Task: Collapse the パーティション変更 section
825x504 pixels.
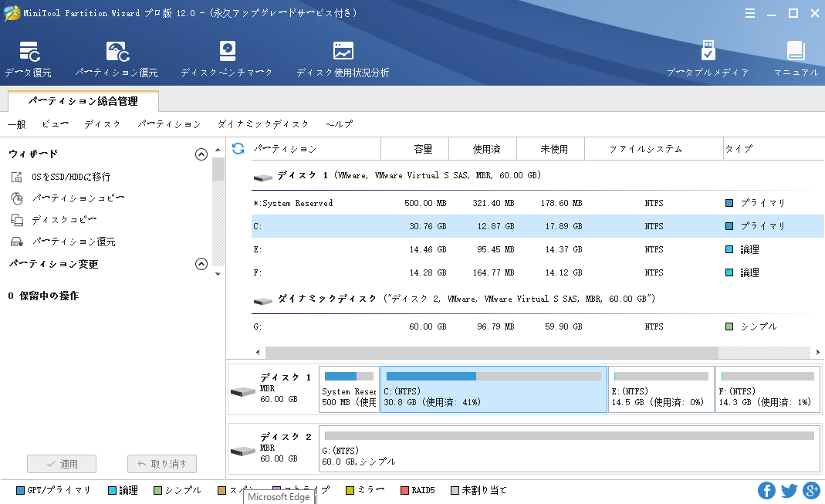Action: pos(201,264)
